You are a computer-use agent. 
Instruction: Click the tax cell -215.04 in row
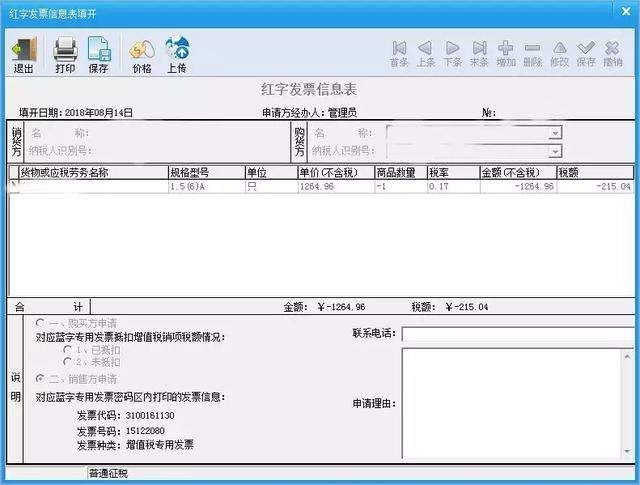[595, 187]
